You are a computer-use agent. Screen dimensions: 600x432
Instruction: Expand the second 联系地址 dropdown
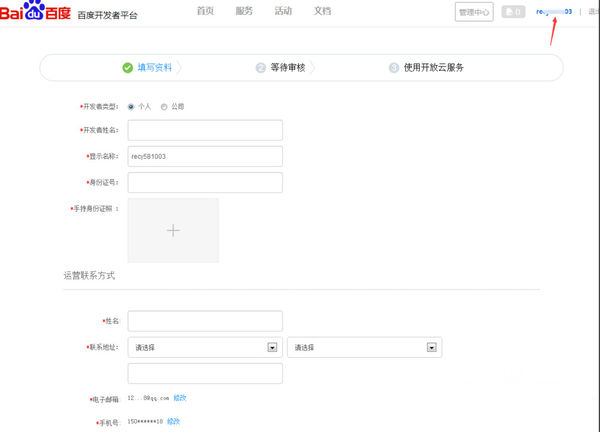tap(431, 347)
